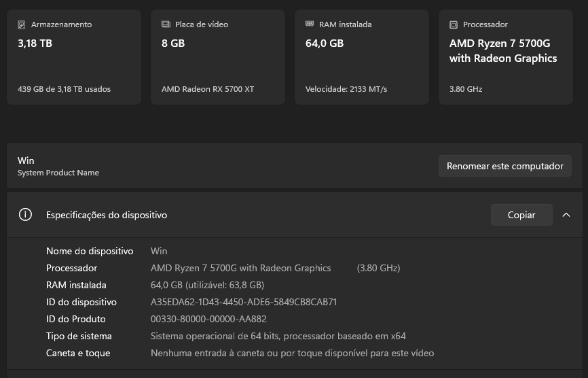Select the 64,0 GB RAM value in card
Image resolution: width=588 pixels, height=378 pixels.
pos(325,44)
